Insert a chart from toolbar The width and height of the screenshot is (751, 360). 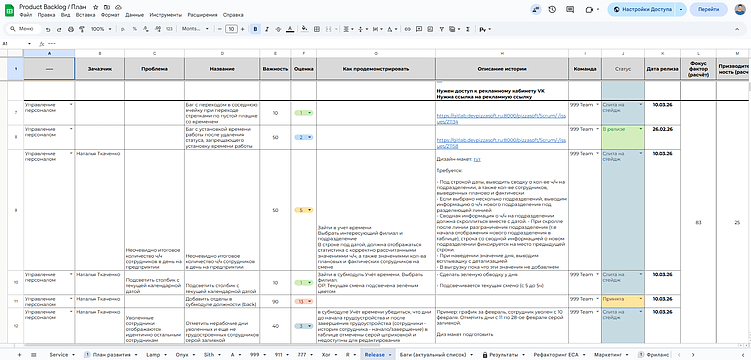point(430,29)
